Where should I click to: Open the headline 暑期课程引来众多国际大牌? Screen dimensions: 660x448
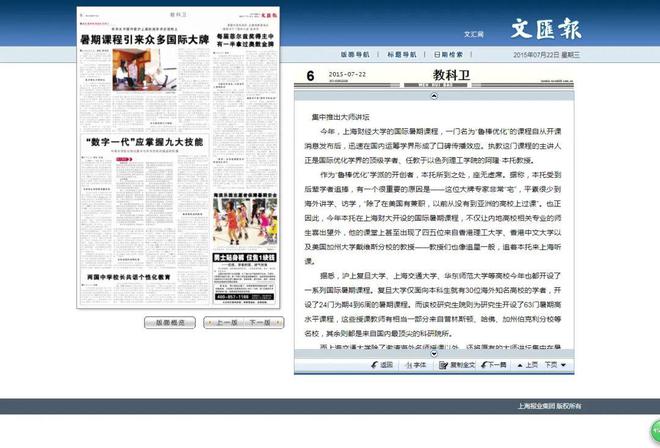[x=144, y=40]
